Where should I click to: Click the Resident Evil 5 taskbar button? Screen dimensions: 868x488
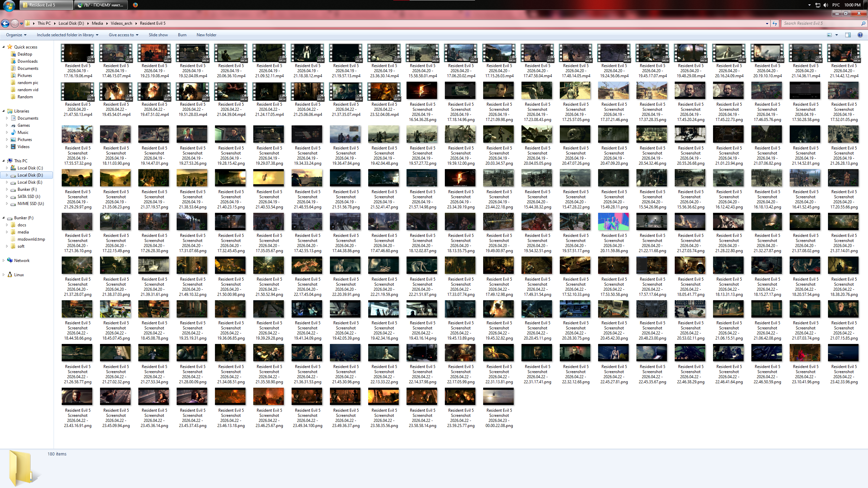[46, 5]
